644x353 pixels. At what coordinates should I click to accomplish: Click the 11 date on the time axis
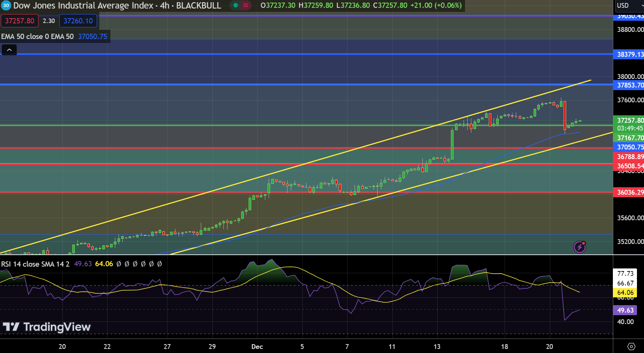point(392,347)
